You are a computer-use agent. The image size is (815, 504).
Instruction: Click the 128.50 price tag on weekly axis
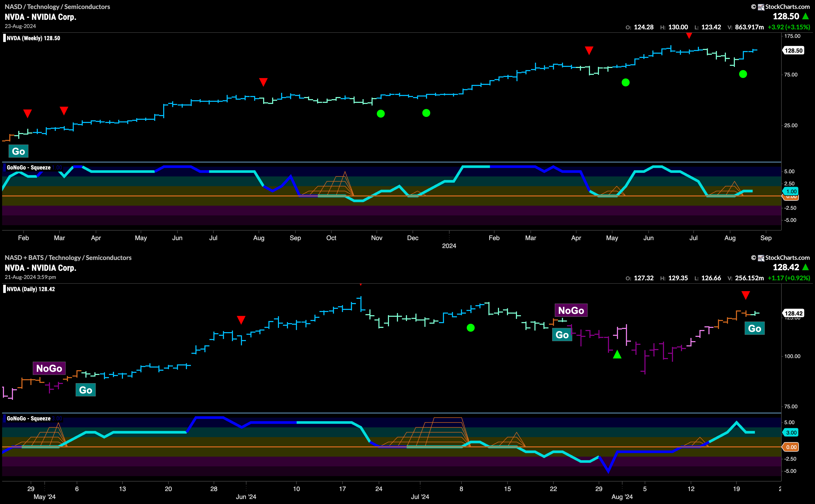(x=793, y=51)
